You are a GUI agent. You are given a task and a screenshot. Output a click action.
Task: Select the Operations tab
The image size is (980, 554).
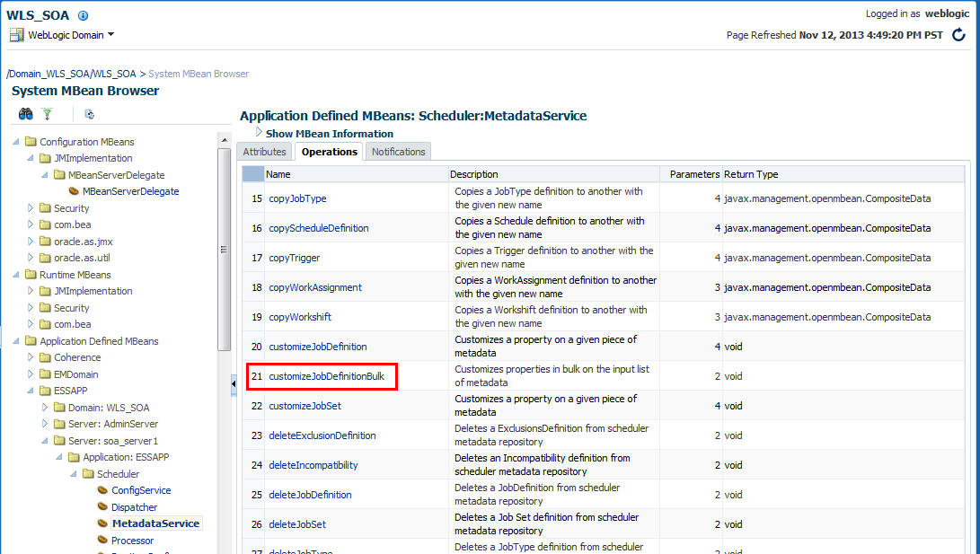pos(330,152)
